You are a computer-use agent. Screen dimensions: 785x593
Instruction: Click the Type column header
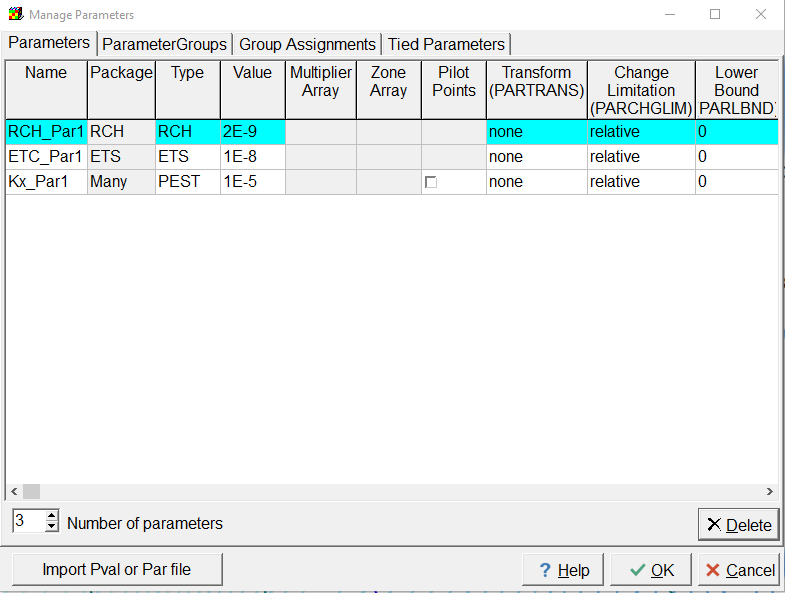(x=188, y=90)
